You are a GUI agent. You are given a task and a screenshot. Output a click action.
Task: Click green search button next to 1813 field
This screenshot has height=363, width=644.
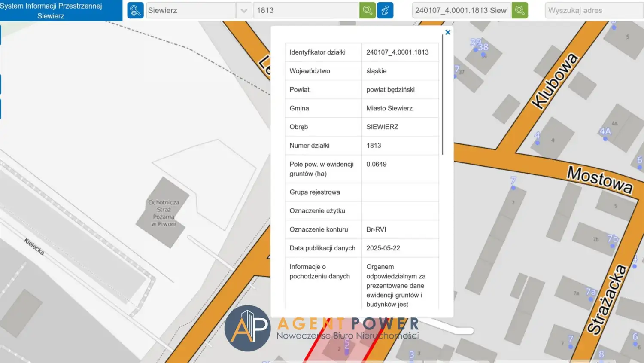pos(368,10)
